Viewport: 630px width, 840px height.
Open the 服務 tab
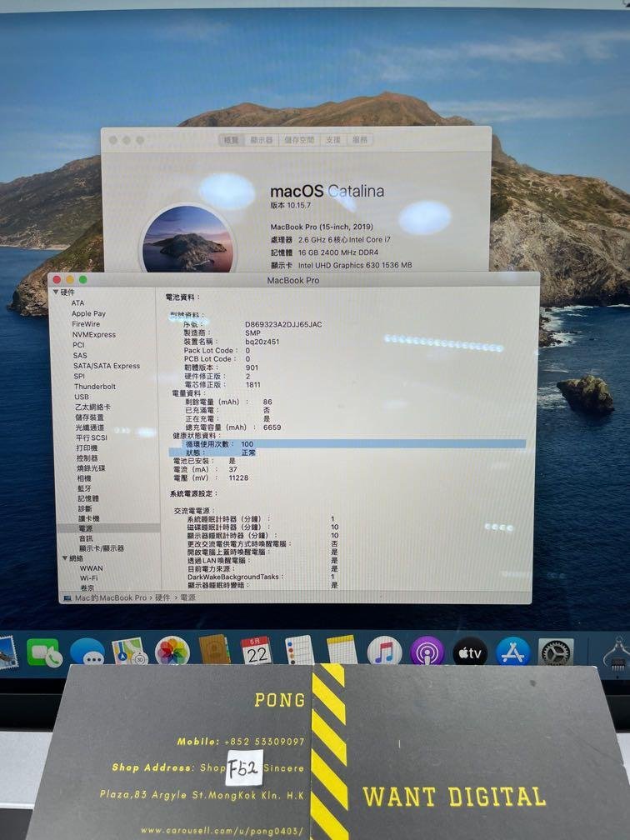[x=360, y=140]
